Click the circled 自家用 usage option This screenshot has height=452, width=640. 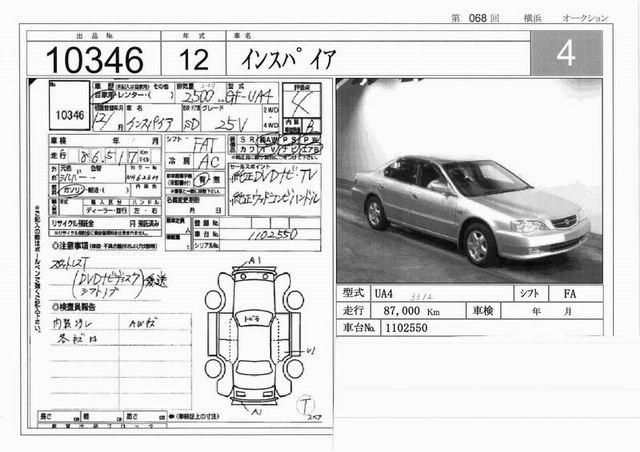click(x=103, y=96)
